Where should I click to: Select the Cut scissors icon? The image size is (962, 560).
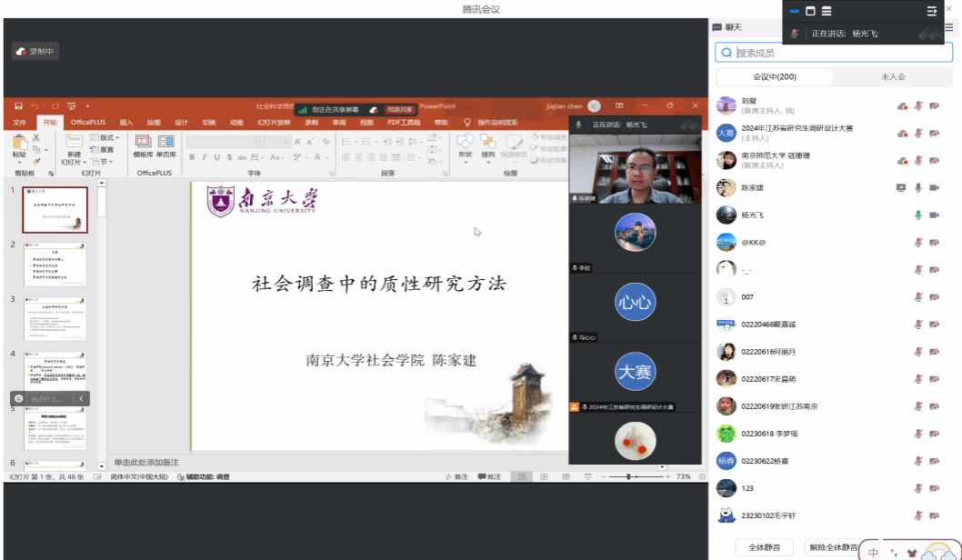pyautogui.click(x=36, y=137)
